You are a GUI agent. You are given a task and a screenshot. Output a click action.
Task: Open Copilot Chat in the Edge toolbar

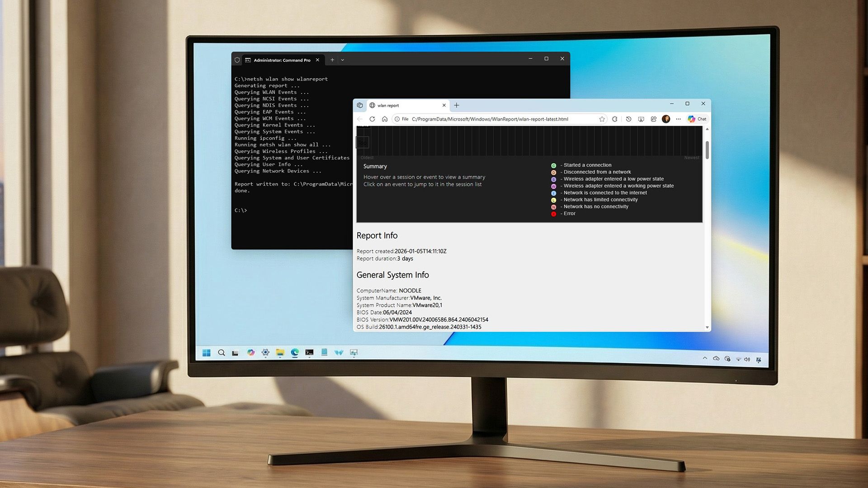click(697, 119)
